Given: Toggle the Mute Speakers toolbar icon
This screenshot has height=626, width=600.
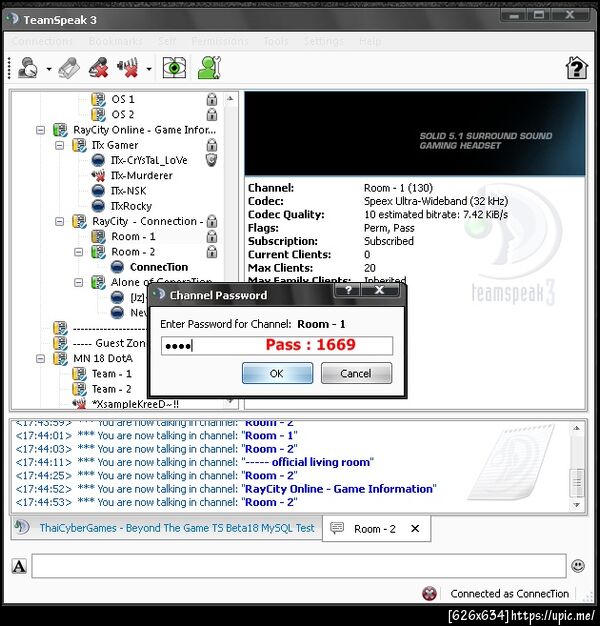Looking at the screenshot, I should (128, 68).
